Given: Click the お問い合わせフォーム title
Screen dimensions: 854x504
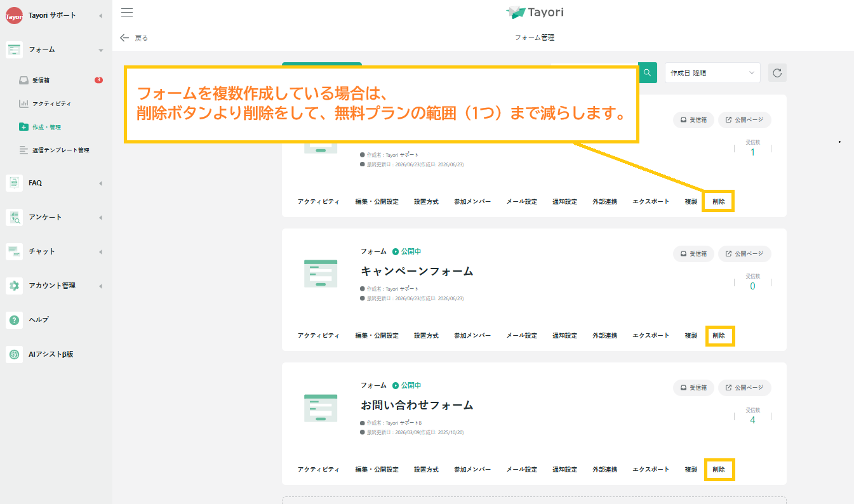Looking at the screenshot, I should pos(417,406).
